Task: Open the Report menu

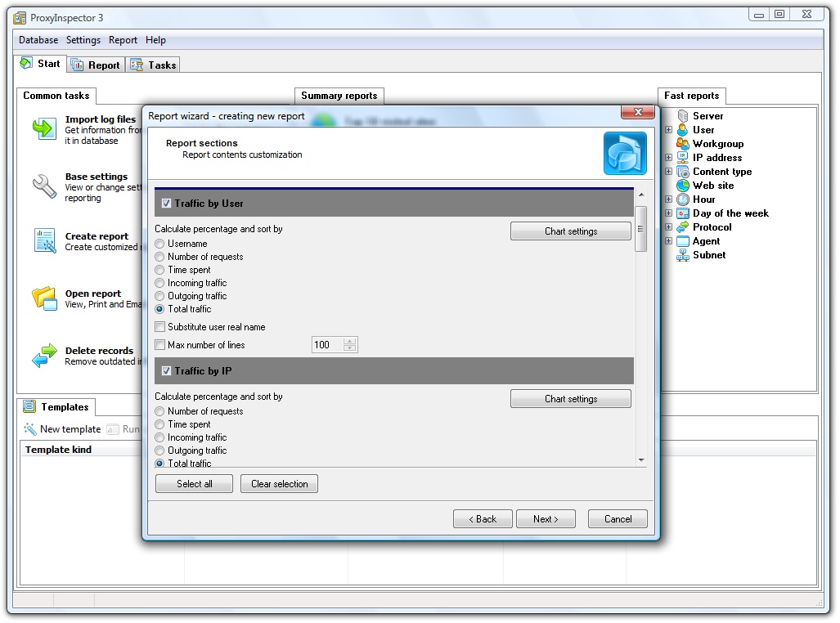Action: click(x=123, y=40)
